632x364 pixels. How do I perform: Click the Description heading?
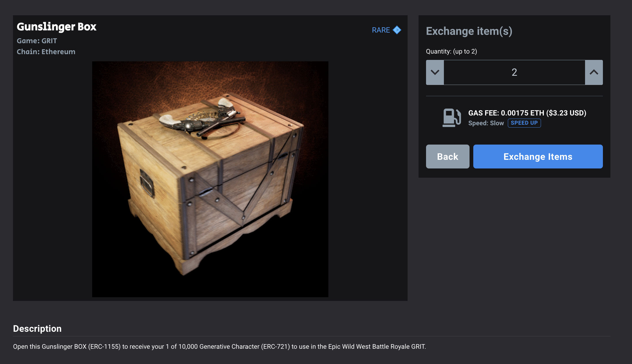pos(37,329)
